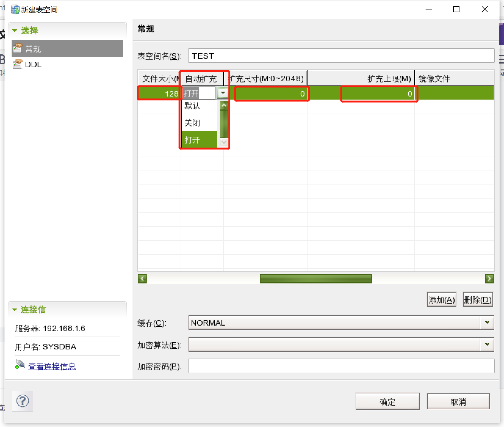Click the 删除(D) button
Image resolution: width=504 pixels, height=427 pixels.
(x=477, y=300)
